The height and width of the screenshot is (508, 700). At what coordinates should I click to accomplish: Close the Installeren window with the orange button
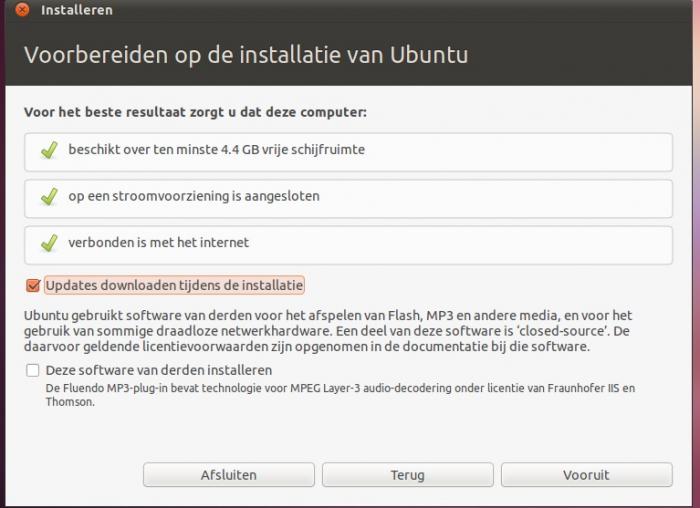pos(23,10)
